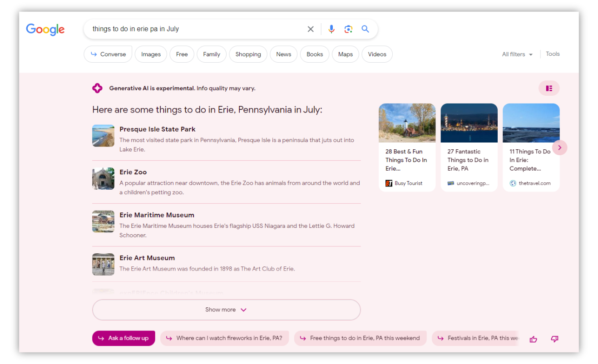Open the All filters dropdown
598x364 pixels.
coord(517,54)
